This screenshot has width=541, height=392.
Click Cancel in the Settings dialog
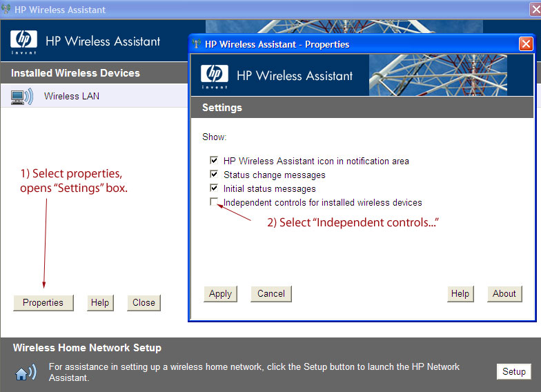(271, 294)
